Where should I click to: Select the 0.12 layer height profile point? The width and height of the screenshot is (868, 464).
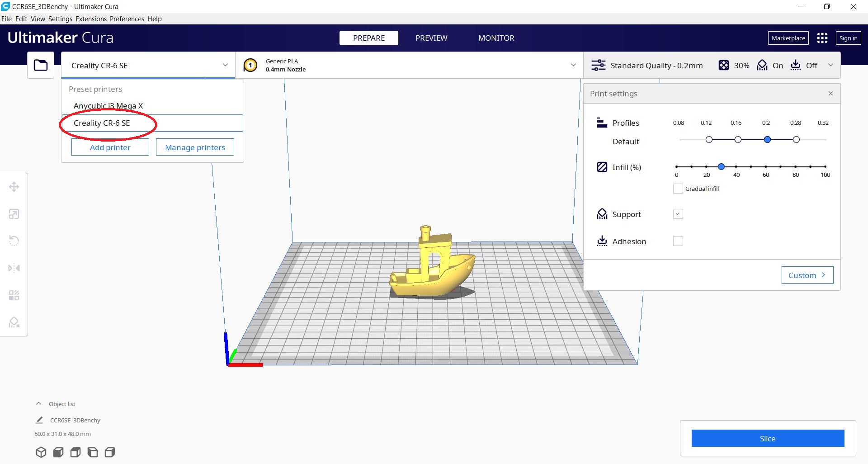click(x=708, y=140)
